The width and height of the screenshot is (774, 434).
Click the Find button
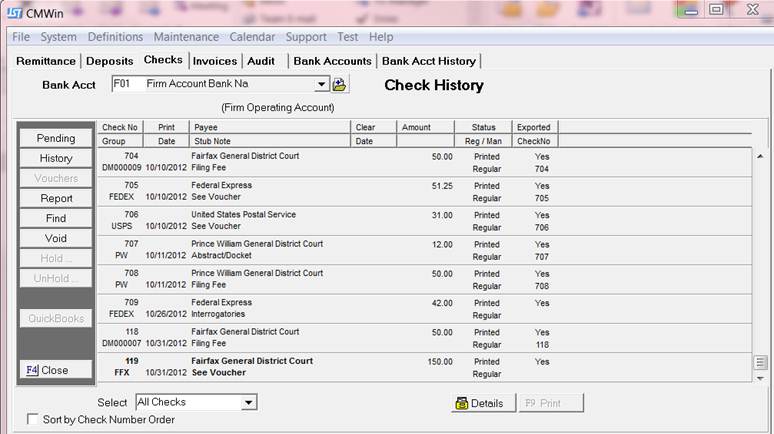click(x=56, y=218)
